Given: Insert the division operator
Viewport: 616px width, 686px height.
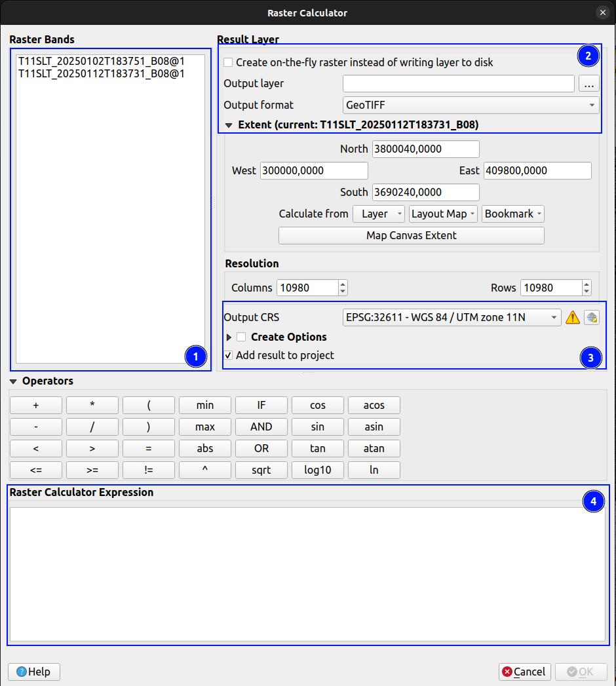Looking at the screenshot, I should (92, 427).
